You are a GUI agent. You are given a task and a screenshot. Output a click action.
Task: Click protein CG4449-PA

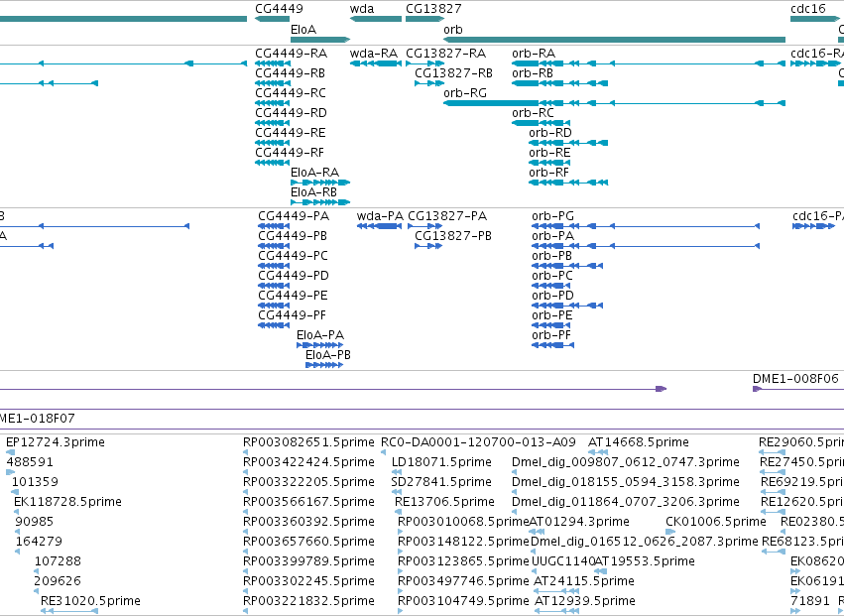pyautogui.click(x=294, y=216)
